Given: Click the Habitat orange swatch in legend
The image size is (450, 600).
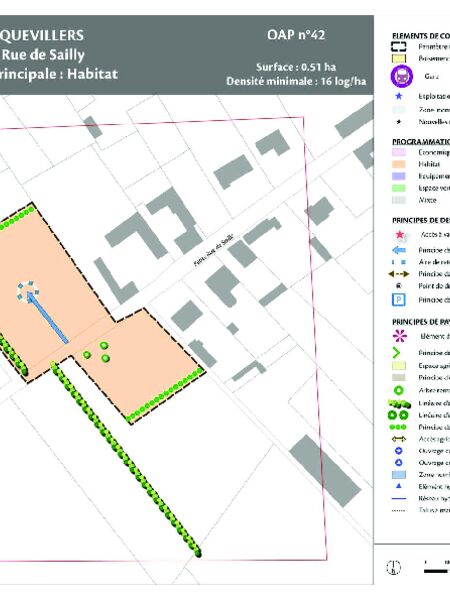Looking at the screenshot, I should (399, 164).
